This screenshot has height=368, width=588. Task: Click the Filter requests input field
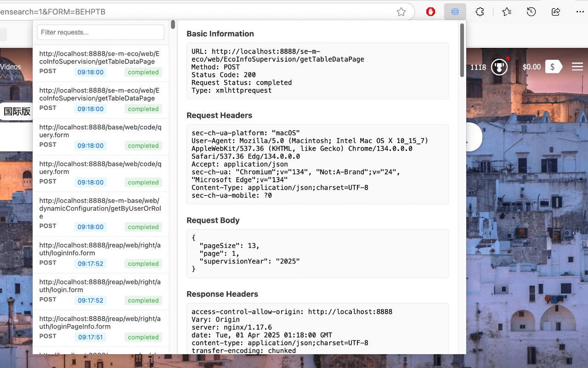coord(101,32)
